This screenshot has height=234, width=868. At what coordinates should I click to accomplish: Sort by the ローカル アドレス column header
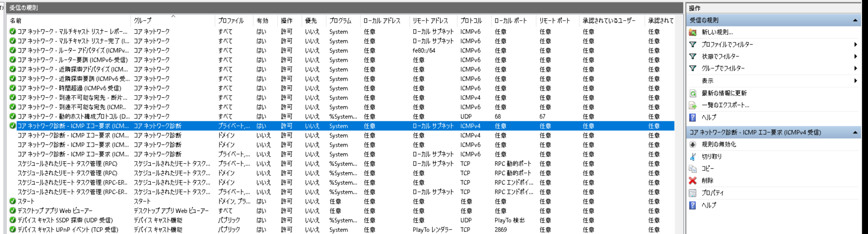coord(385,21)
